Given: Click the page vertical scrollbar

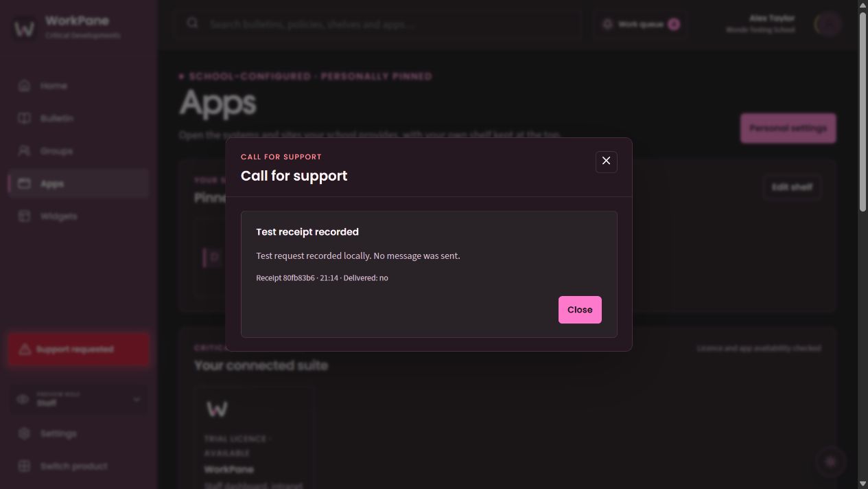Looking at the screenshot, I should pyautogui.click(x=863, y=244).
